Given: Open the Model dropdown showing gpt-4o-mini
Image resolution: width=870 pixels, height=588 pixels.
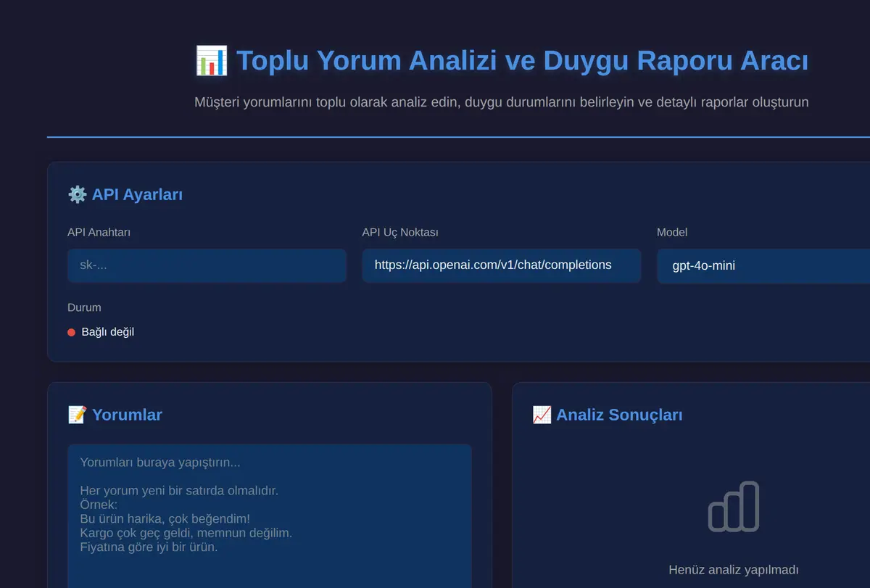Looking at the screenshot, I should point(764,265).
